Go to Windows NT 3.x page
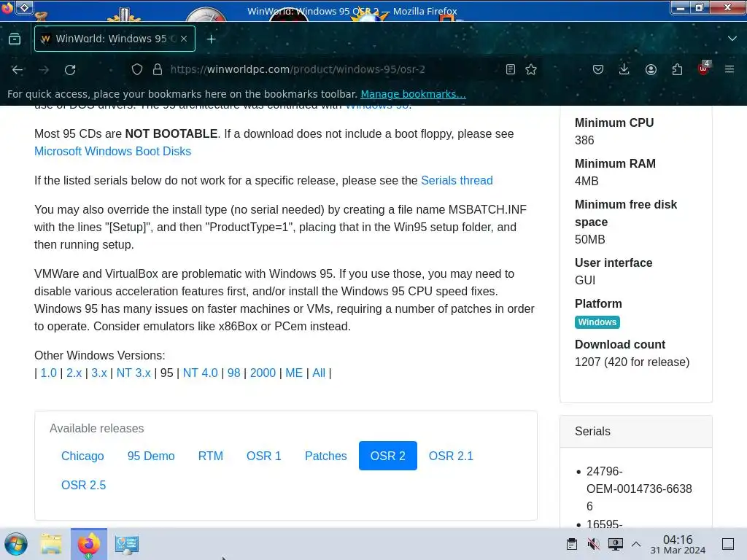The width and height of the screenshot is (747, 560). (x=133, y=373)
